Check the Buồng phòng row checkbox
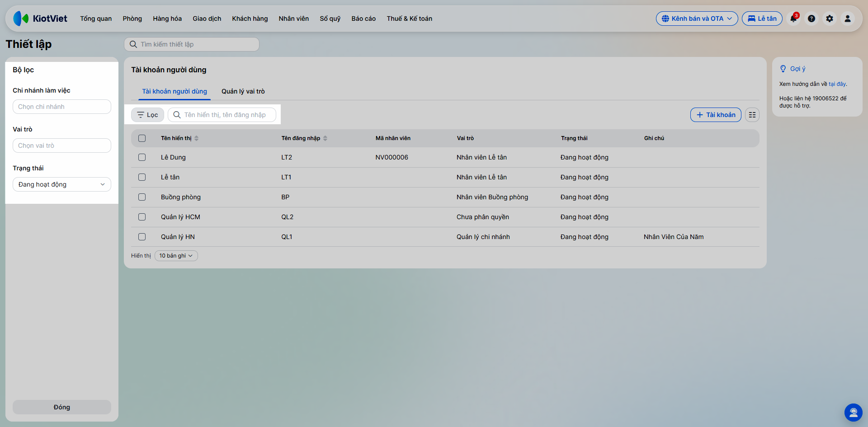 point(142,197)
